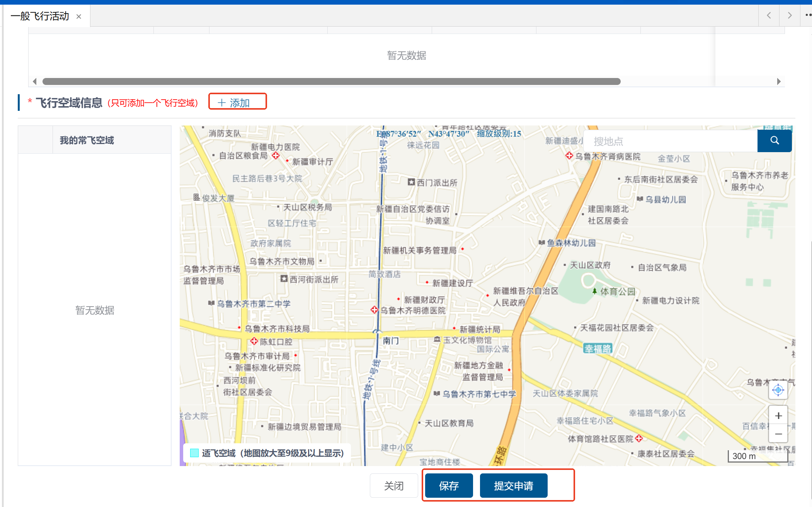Click the 体育馆路社区医院 hospital marker
This screenshot has width=812, height=507.
[639, 438]
